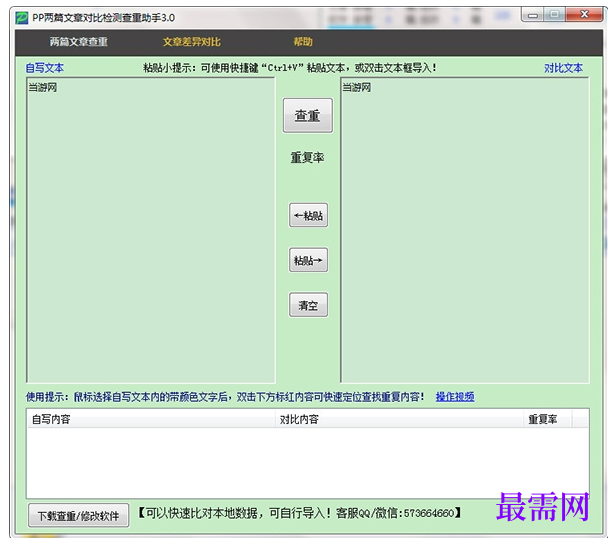Viewport: 608px width, 538px height.
Task: Close the PP查重助手 window
Action: tap(581, 15)
